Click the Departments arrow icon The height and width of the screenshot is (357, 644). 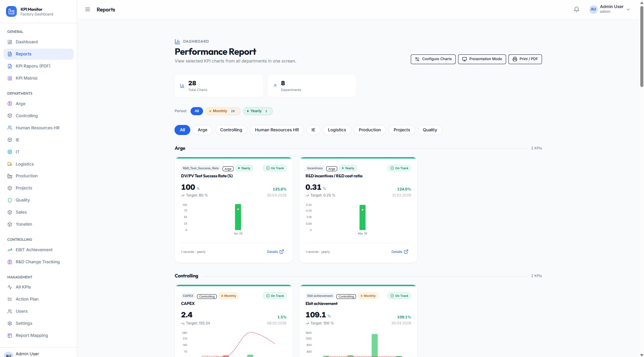click(x=275, y=86)
